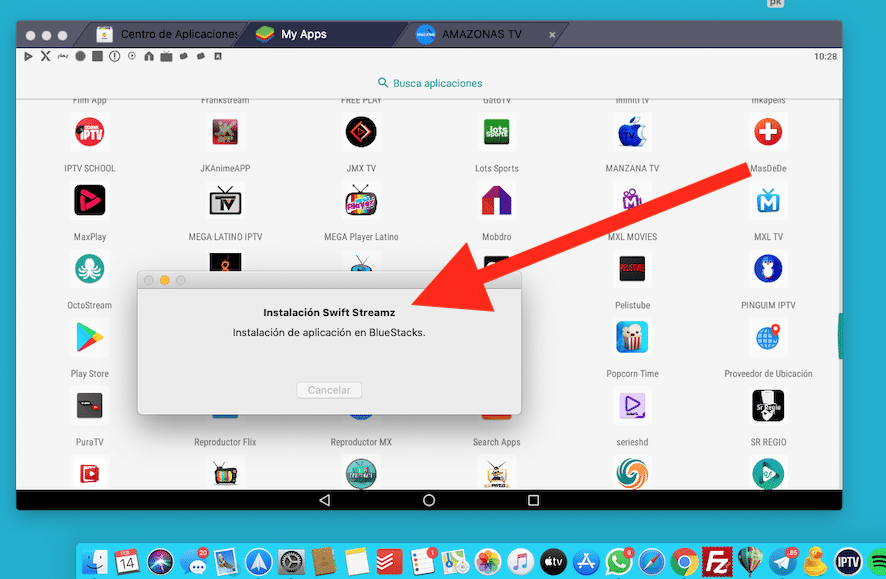Open the Lots Sports app
Screen dimensions: 886x579
point(496,131)
